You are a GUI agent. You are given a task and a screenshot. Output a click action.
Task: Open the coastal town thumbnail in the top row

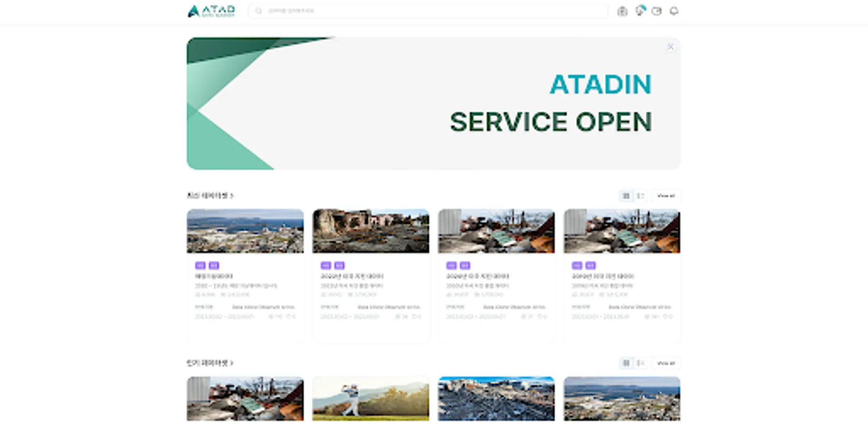tap(245, 231)
